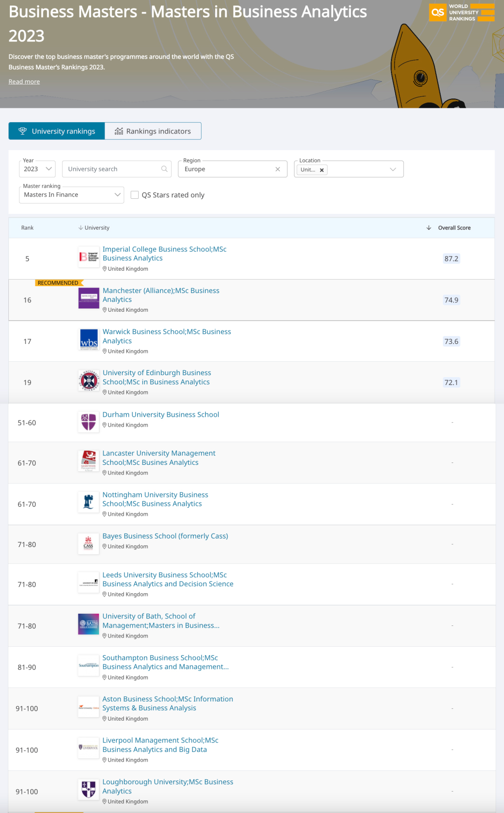Open the Read more link
Viewport: 504px width, 813px height.
point(24,82)
